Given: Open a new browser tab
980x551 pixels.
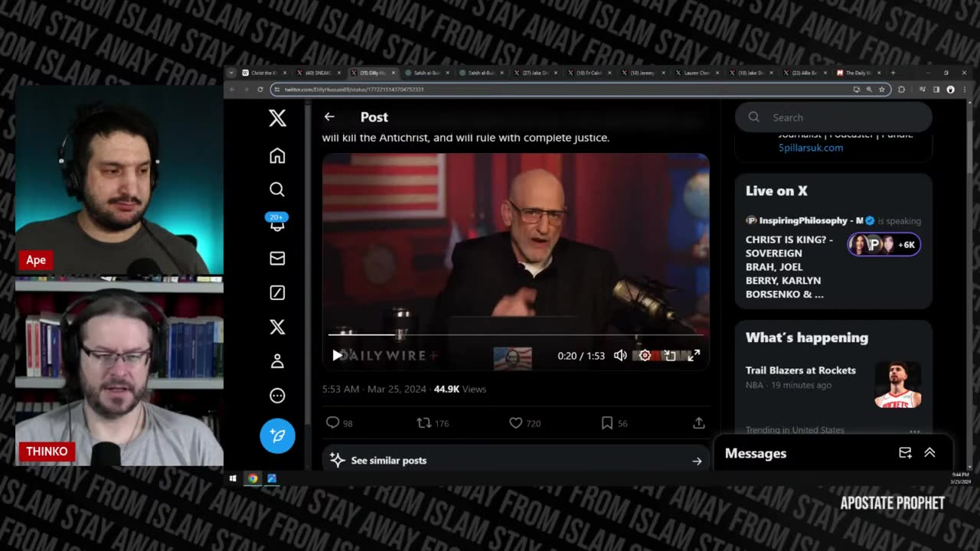Looking at the screenshot, I should [x=893, y=73].
